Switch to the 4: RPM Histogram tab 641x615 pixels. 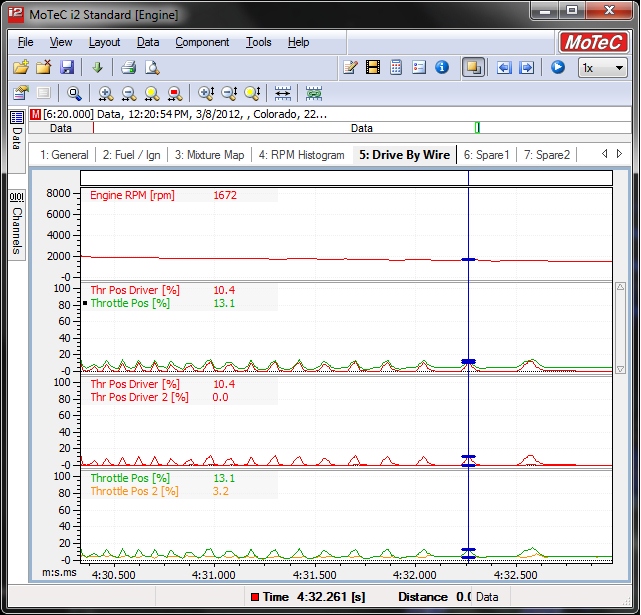[301, 155]
